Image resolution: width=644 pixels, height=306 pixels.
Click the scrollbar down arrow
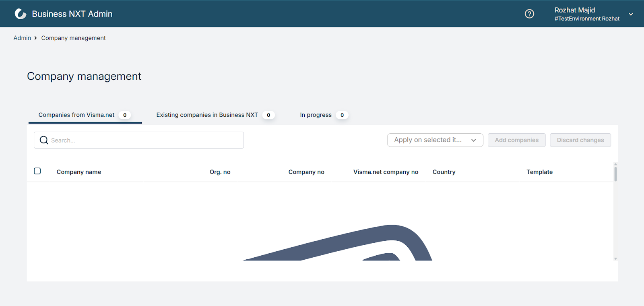pos(615,258)
